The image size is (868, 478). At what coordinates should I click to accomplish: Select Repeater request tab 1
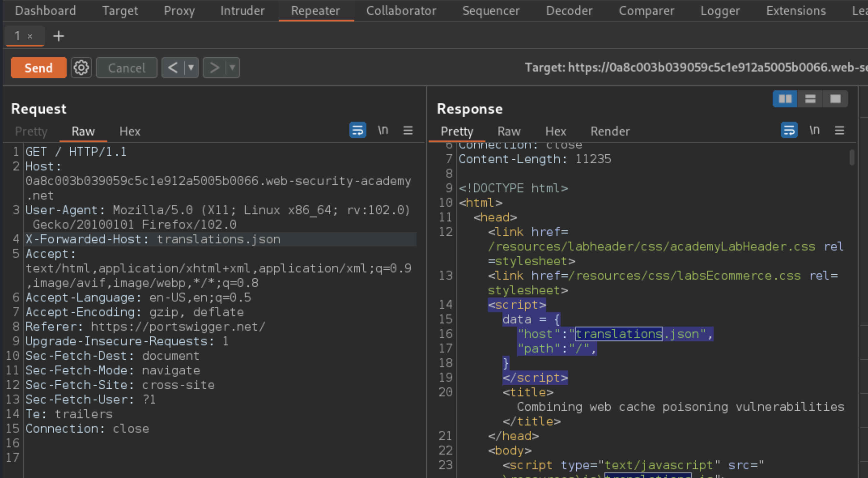pos(18,36)
